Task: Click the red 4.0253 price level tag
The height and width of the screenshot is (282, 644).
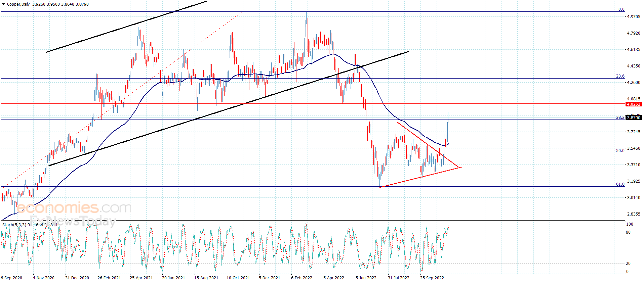Action: point(634,104)
